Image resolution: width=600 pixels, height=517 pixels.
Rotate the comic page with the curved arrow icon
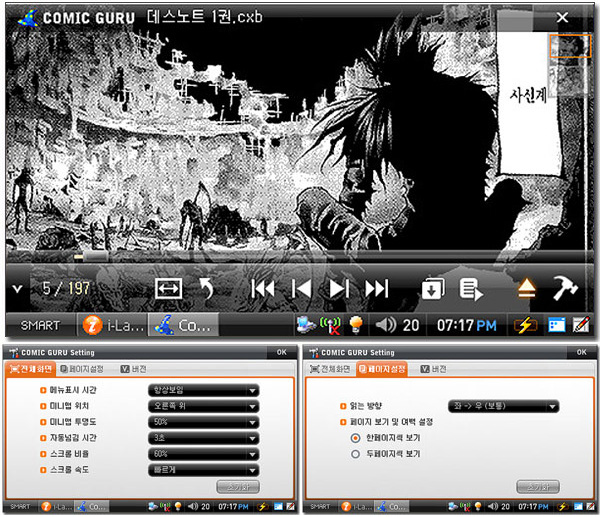207,289
